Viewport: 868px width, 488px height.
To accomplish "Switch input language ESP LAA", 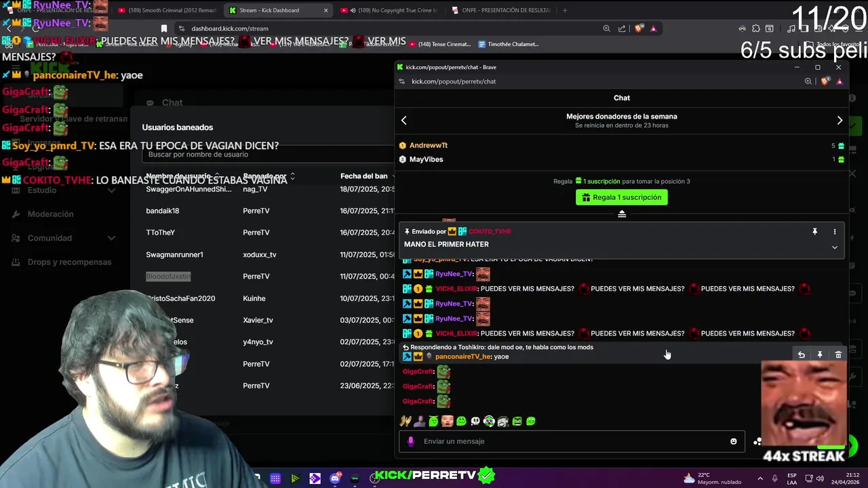I will click(792, 479).
